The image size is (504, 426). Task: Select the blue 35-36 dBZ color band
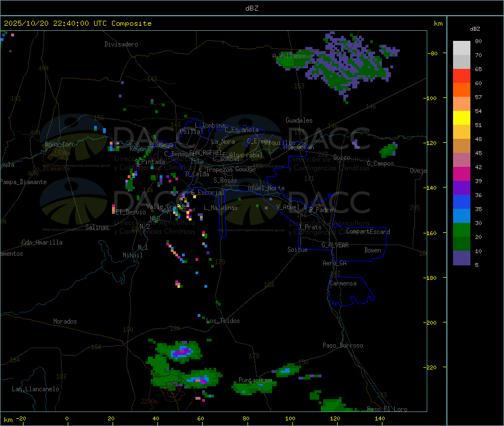click(x=461, y=202)
